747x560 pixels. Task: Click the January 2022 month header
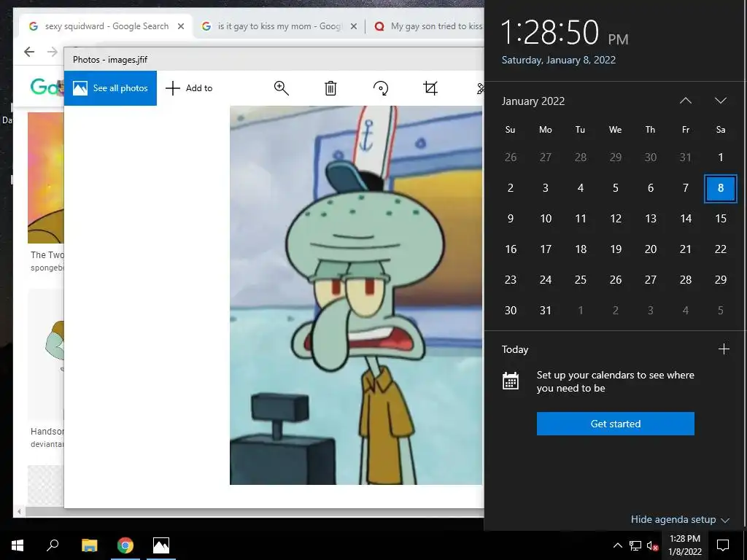click(533, 101)
